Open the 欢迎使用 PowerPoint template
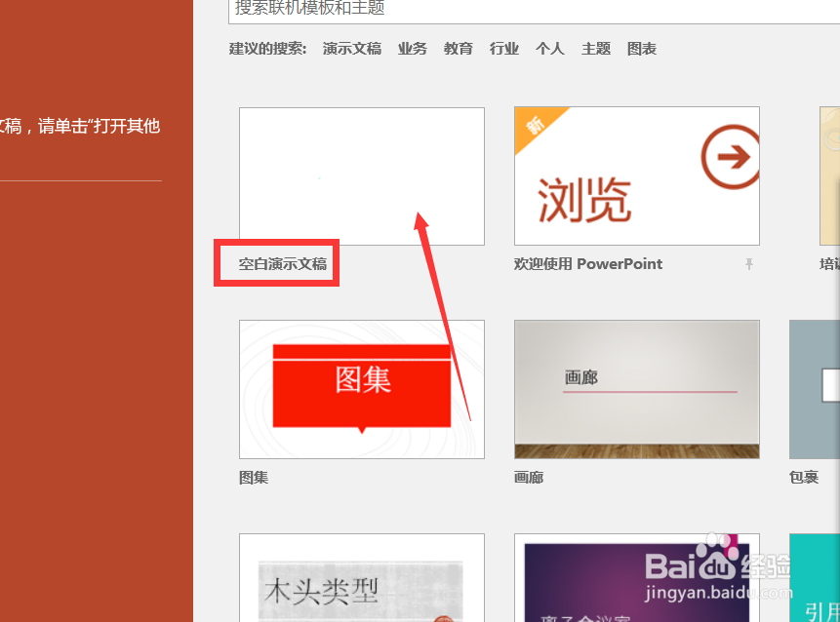This screenshot has width=840, height=622. pyautogui.click(x=636, y=175)
